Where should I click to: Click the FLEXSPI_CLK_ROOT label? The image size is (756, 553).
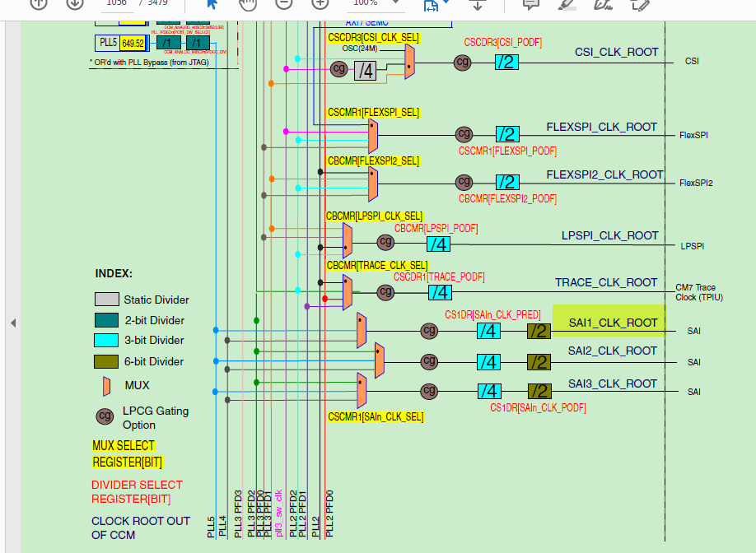(602, 127)
